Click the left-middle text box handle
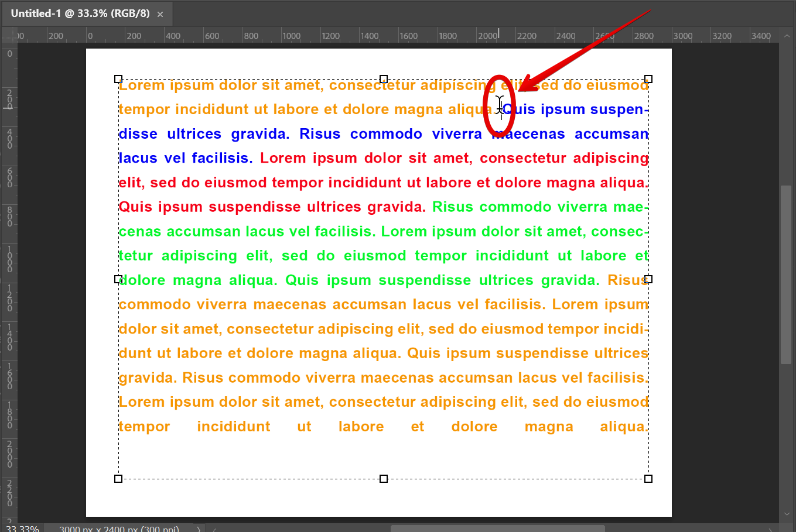Image resolution: width=796 pixels, height=532 pixels. click(119, 279)
